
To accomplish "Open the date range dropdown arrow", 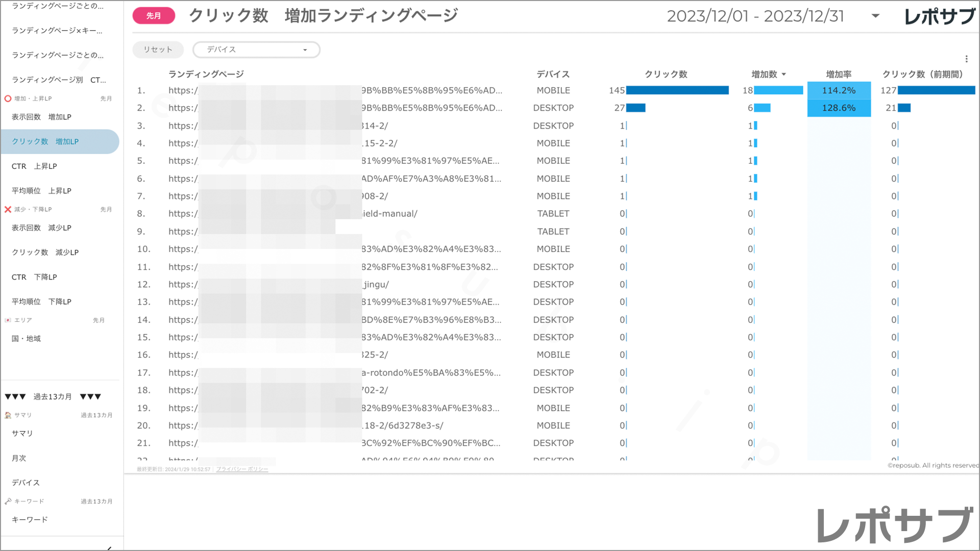I will click(x=875, y=16).
